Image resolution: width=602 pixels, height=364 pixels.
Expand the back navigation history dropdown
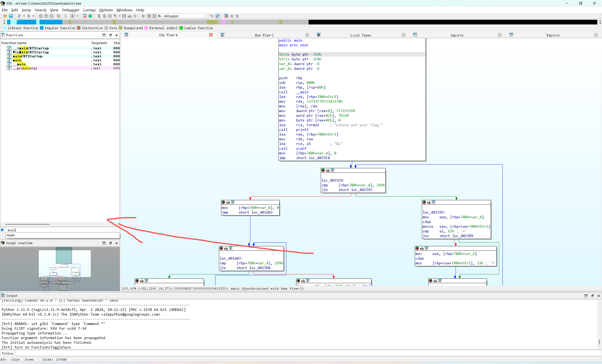(x=24, y=16)
